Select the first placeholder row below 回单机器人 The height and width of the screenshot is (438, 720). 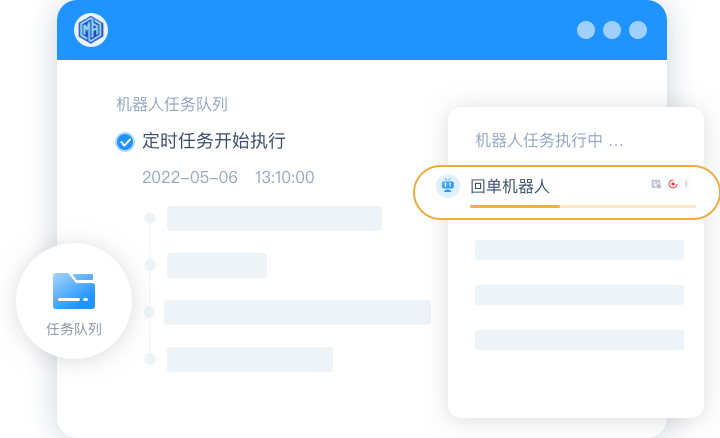(579, 250)
